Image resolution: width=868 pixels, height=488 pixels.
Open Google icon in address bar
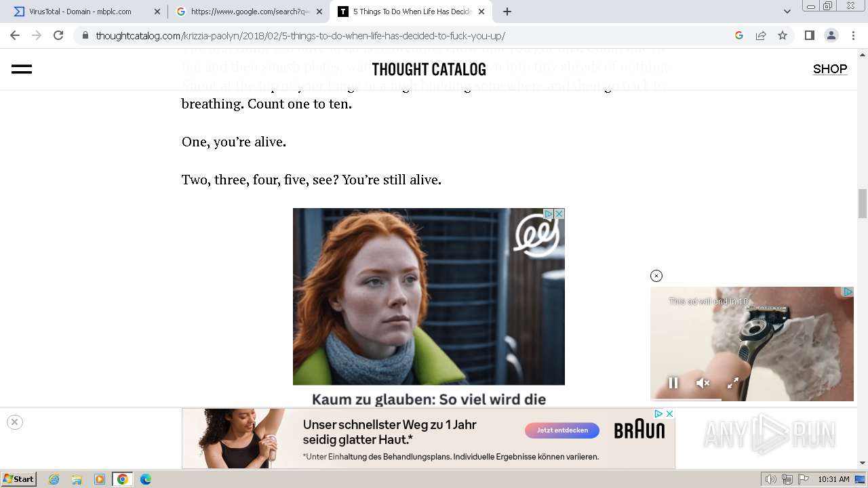click(739, 35)
